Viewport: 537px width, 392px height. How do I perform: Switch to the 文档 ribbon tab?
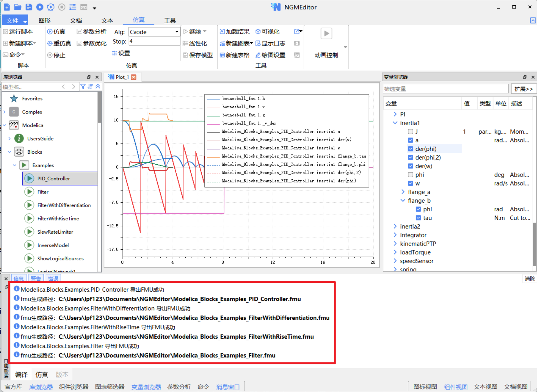point(76,20)
